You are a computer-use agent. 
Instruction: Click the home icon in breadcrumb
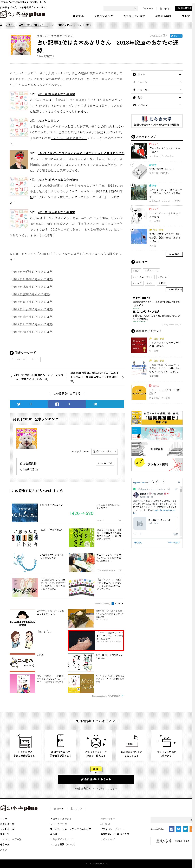coord(1,25)
